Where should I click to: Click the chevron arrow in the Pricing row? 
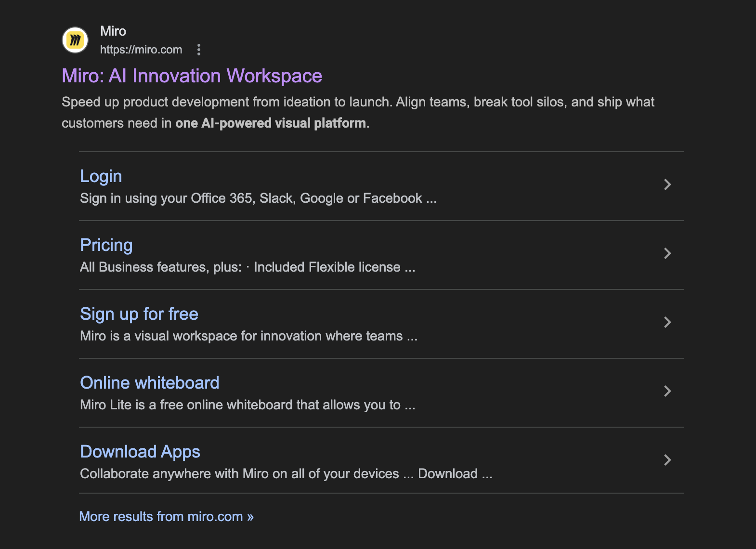667,253
